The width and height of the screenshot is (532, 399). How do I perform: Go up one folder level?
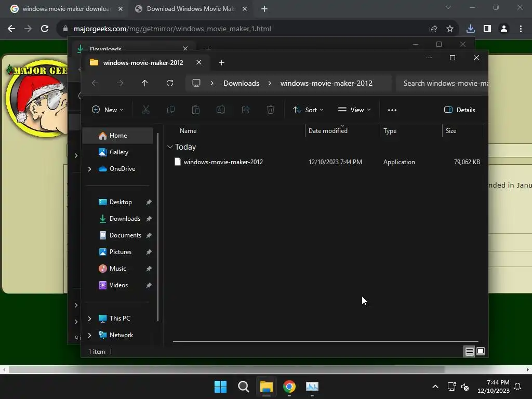coord(145,83)
